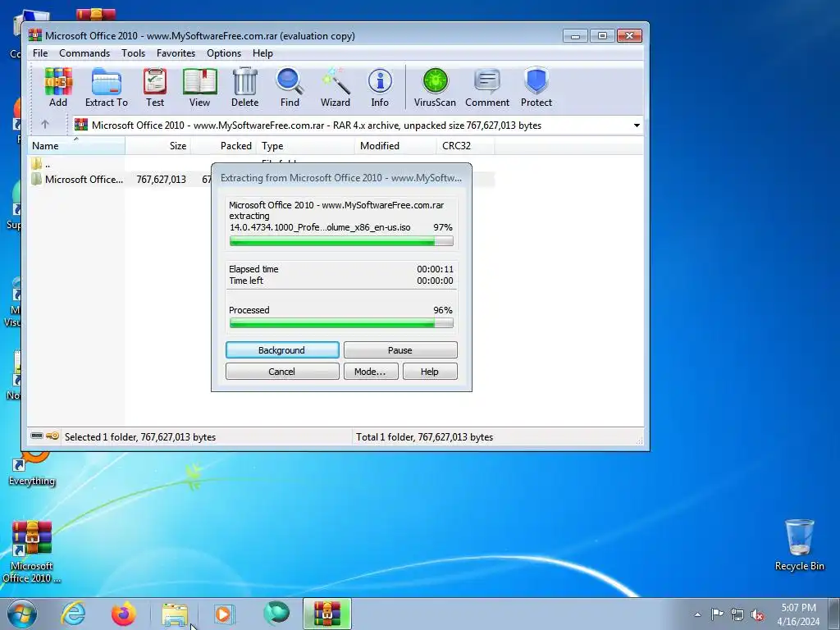
Task: Click the network tray icon
Action: 737,614
